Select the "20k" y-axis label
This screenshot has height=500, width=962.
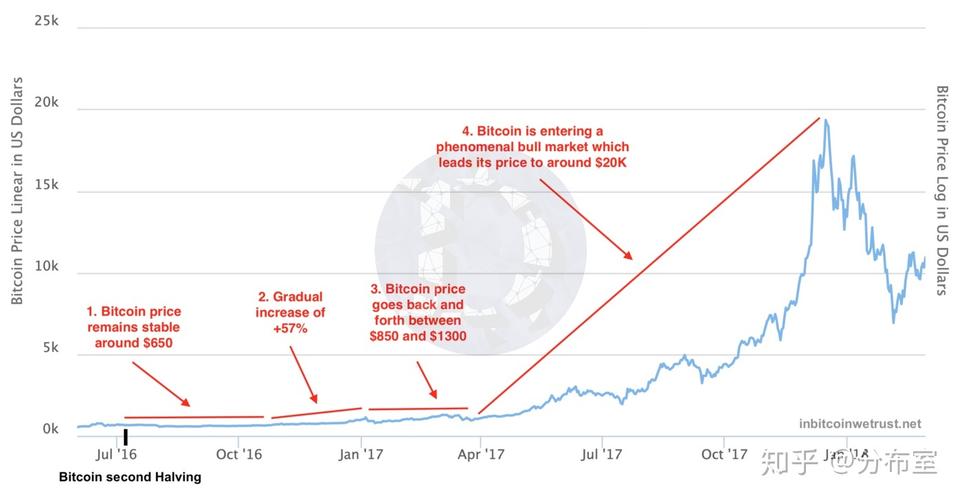pos(47,103)
